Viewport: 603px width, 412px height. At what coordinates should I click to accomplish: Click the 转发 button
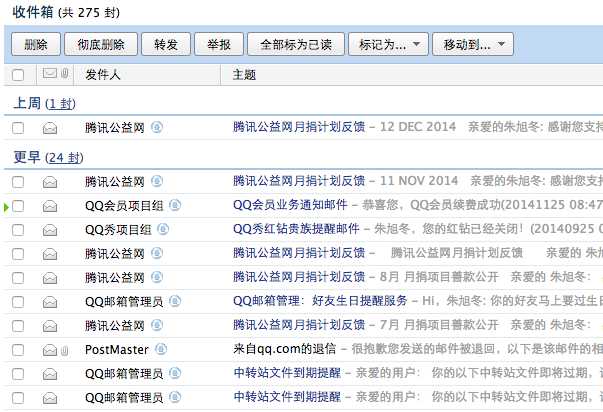pos(166,45)
